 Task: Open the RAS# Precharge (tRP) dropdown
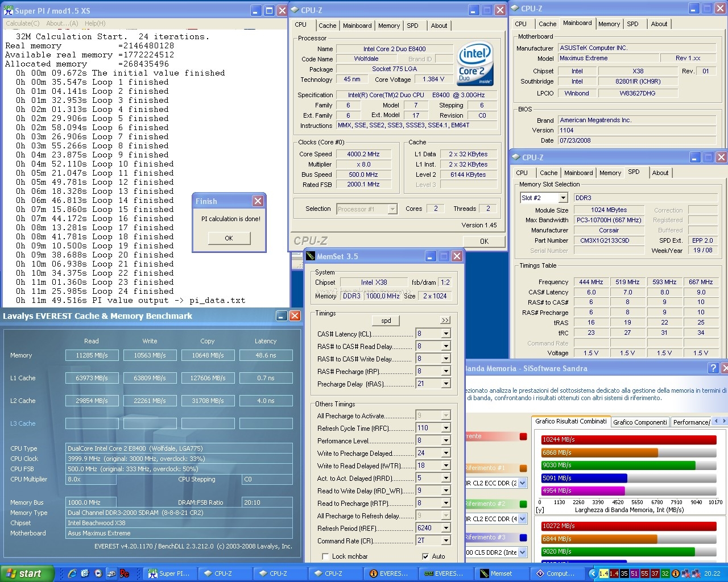click(446, 371)
